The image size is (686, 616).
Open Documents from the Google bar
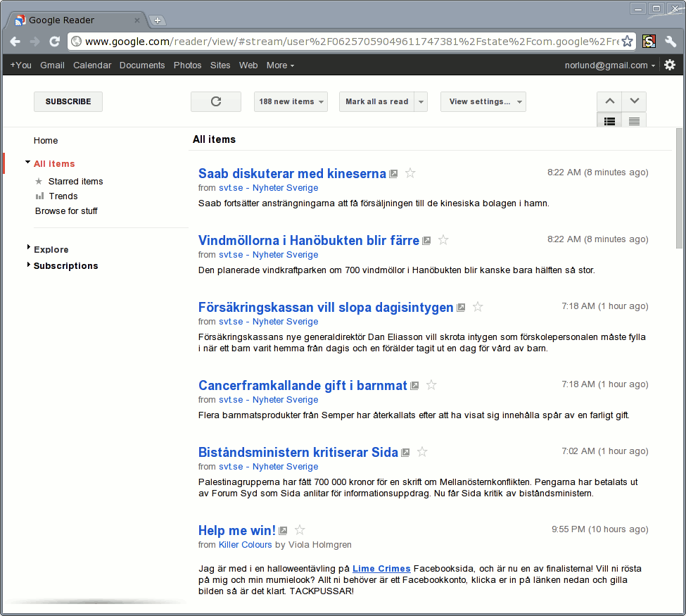point(142,65)
